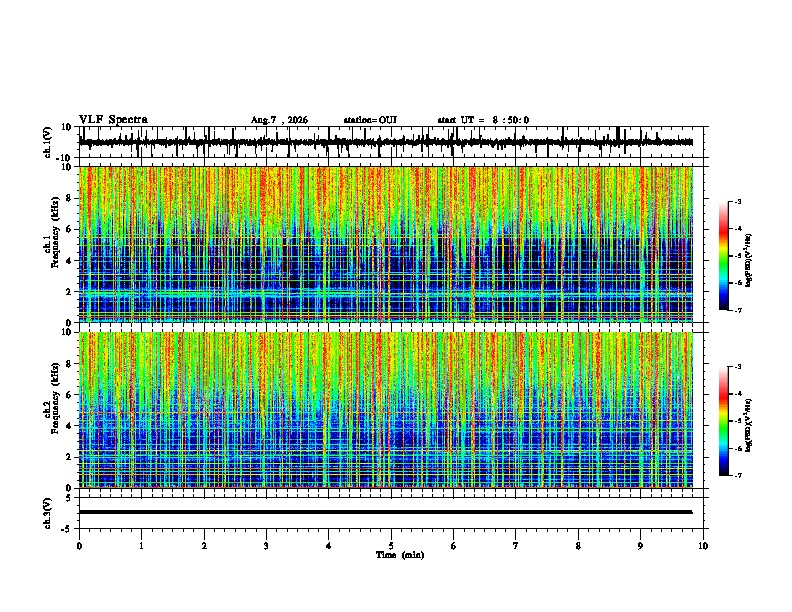Click the 'station=OUJ' header text

point(370,120)
